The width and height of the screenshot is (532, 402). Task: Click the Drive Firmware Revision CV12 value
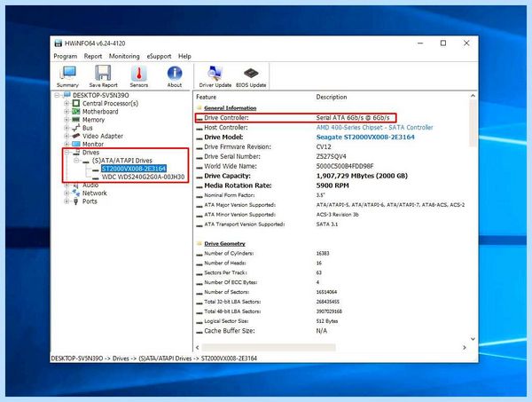tap(324, 146)
